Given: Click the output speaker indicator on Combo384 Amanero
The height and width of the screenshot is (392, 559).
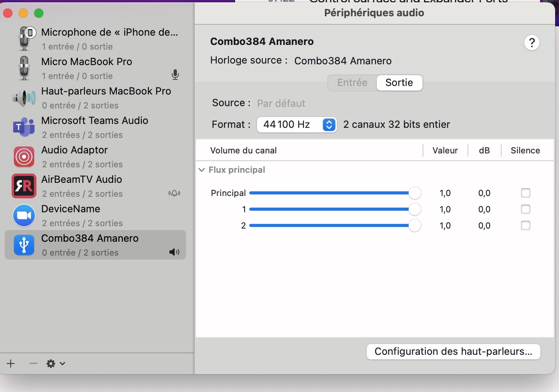Looking at the screenshot, I should [x=174, y=252].
